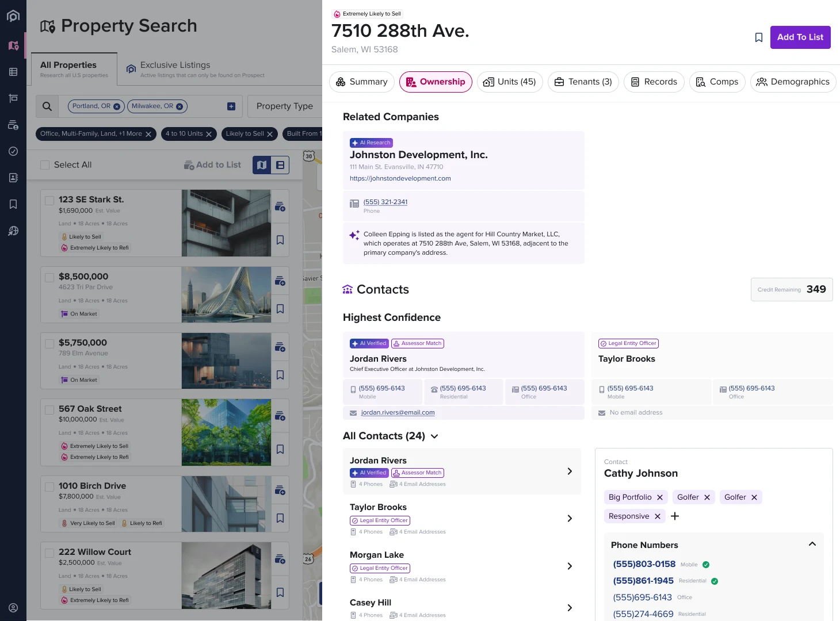Bookmark the 7510 288th Ave. property
Image resolution: width=840 pixels, height=621 pixels.
click(x=758, y=37)
